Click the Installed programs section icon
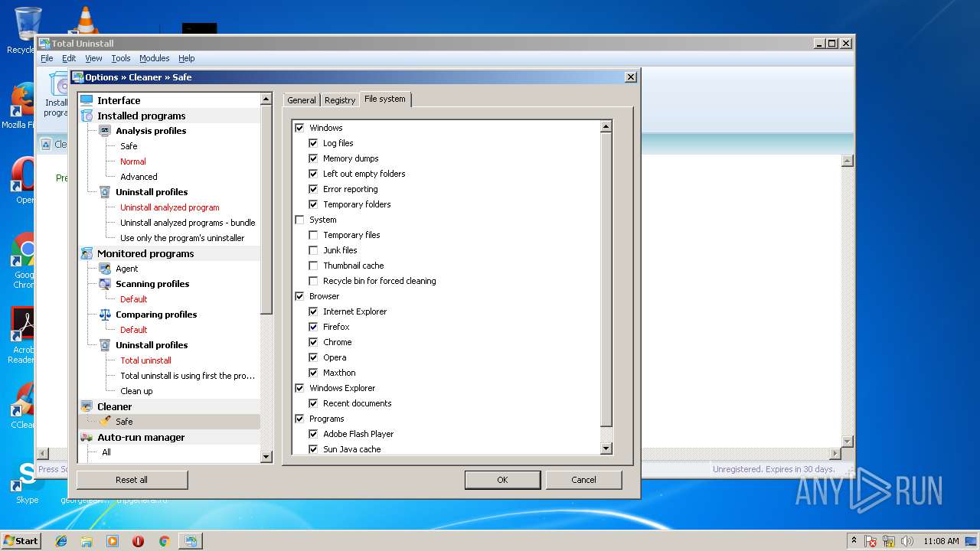The height and width of the screenshot is (551, 980). (x=87, y=116)
